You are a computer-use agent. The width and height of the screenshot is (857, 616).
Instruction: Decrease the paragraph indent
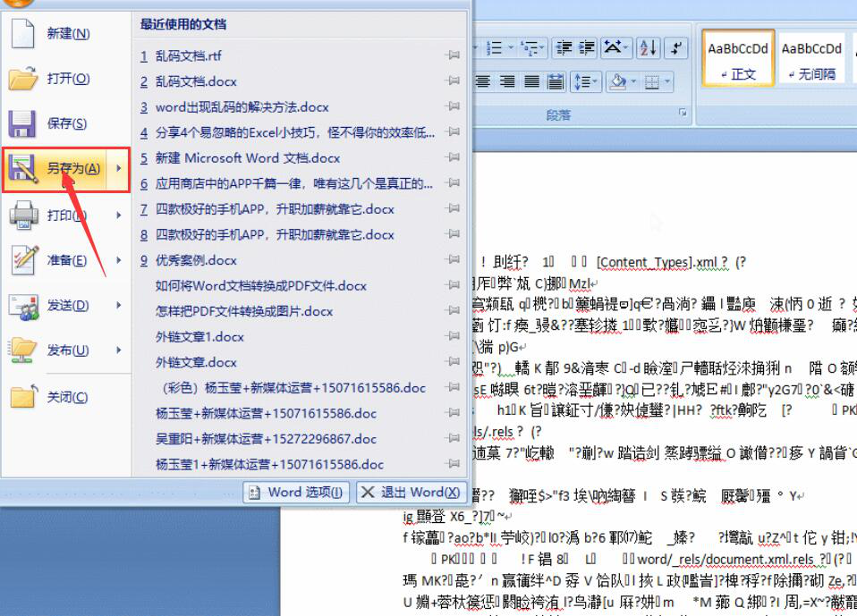tap(563, 48)
